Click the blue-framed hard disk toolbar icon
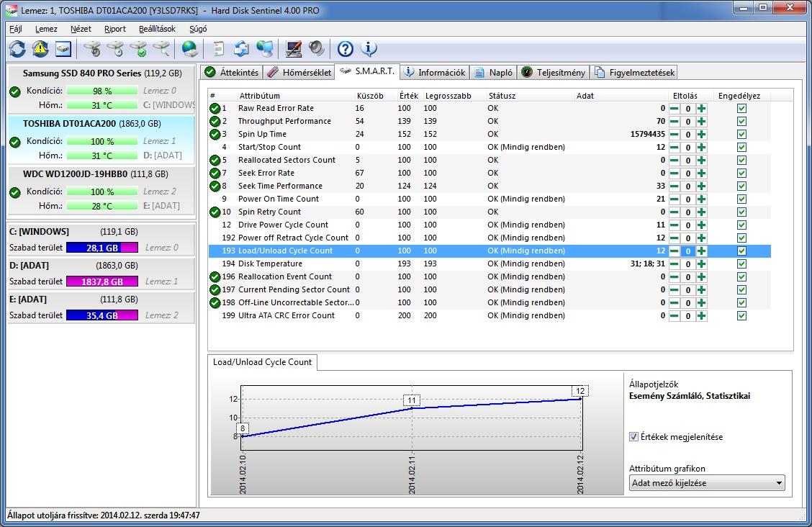 click(x=63, y=49)
